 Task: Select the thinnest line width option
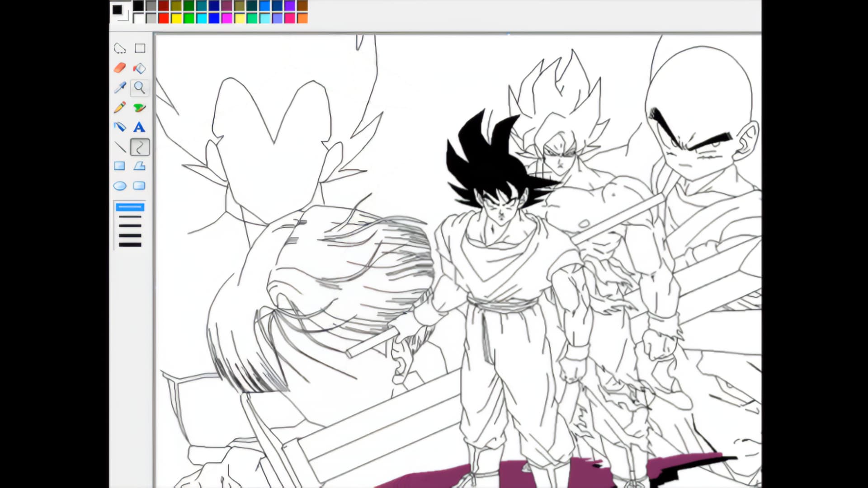(x=130, y=207)
